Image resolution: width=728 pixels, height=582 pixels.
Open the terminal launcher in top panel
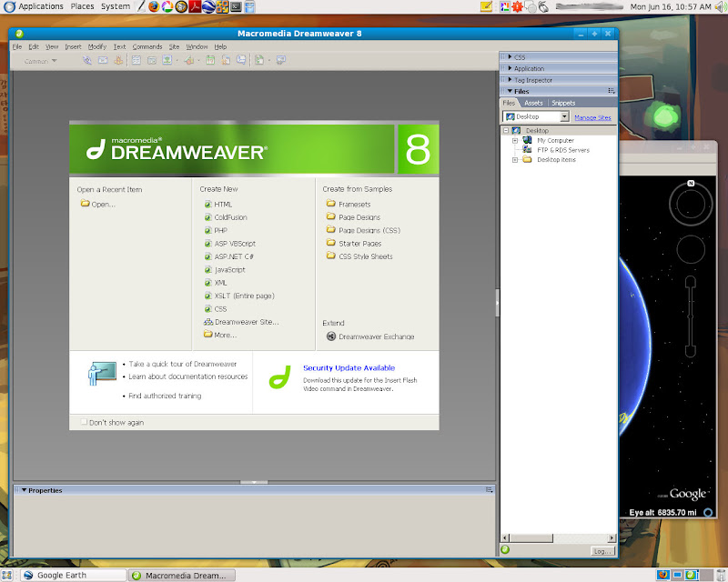(x=237, y=7)
